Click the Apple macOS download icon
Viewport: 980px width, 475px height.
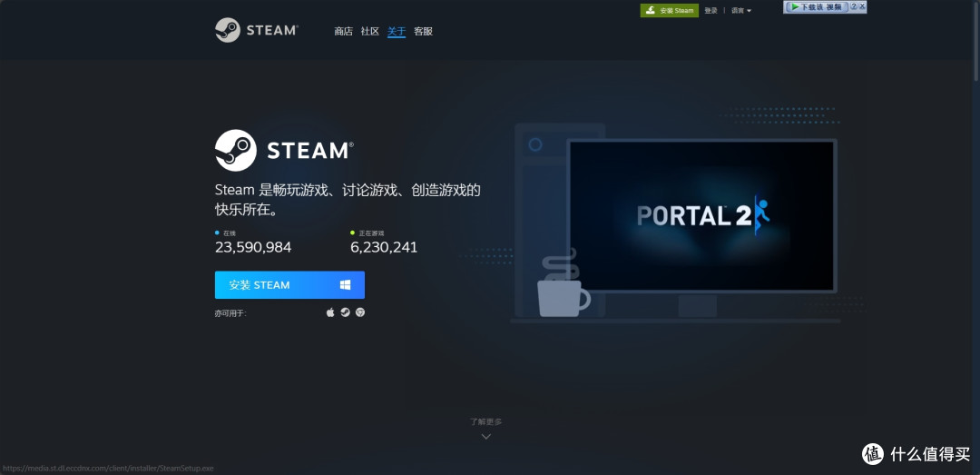point(330,312)
